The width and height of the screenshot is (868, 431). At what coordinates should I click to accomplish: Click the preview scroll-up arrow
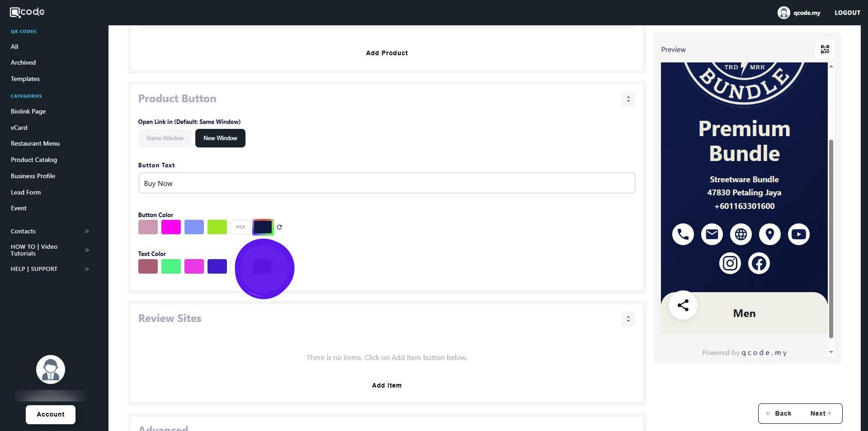point(831,66)
